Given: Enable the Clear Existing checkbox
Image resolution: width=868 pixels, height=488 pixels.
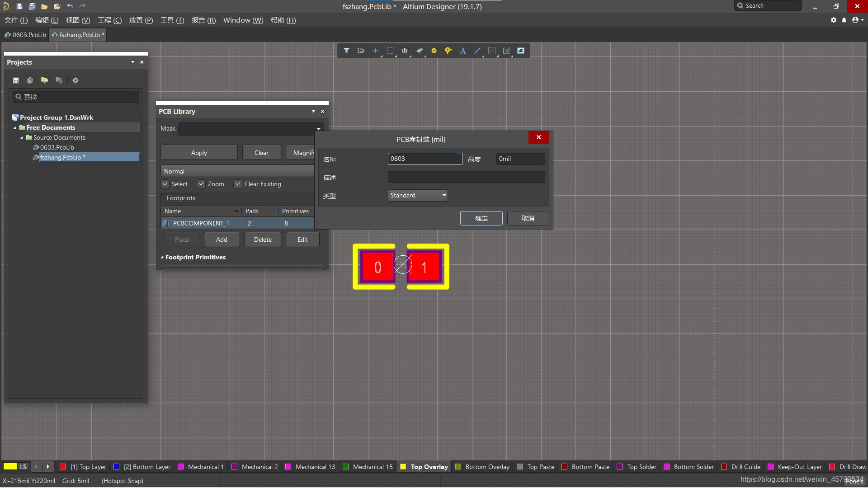Looking at the screenshot, I should (x=238, y=183).
